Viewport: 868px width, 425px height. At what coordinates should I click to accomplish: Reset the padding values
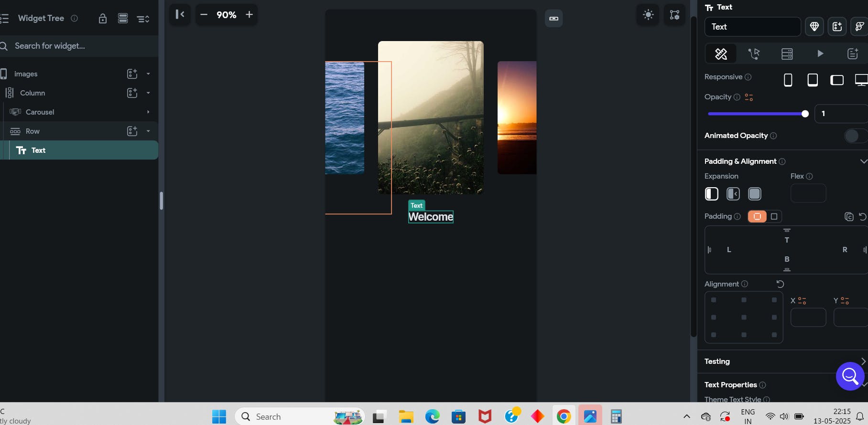863,217
